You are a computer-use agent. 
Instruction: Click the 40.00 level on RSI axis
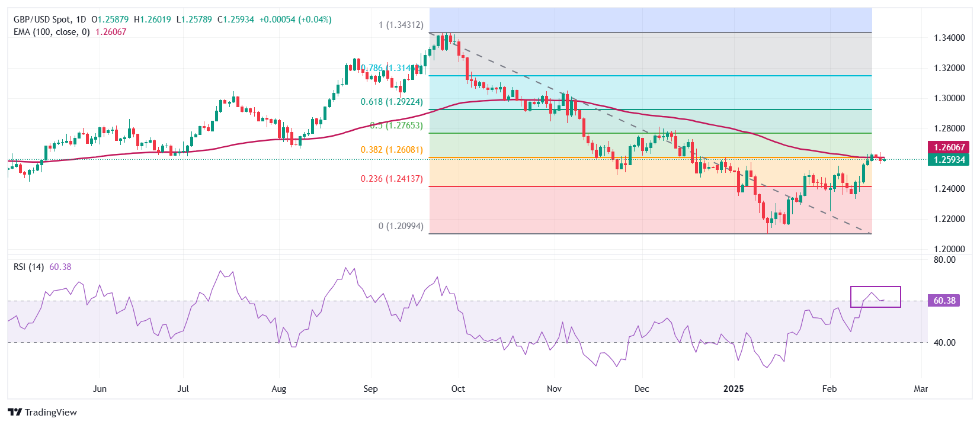pos(944,343)
